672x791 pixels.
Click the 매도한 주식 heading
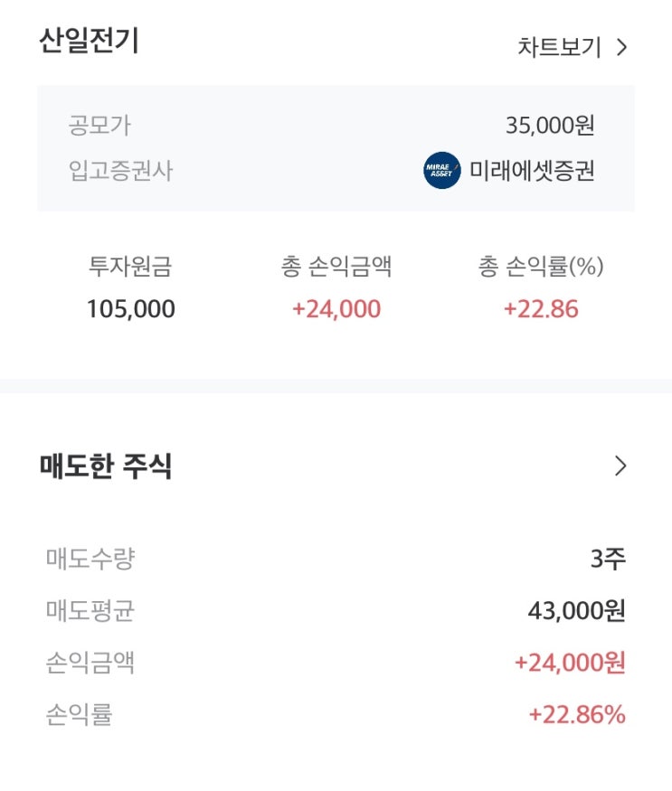(106, 466)
